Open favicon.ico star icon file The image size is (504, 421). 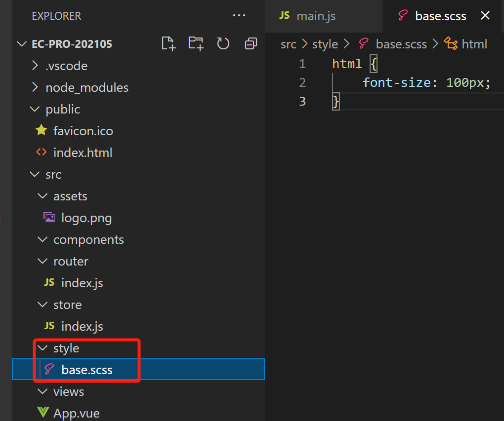pyautogui.click(x=42, y=131)
